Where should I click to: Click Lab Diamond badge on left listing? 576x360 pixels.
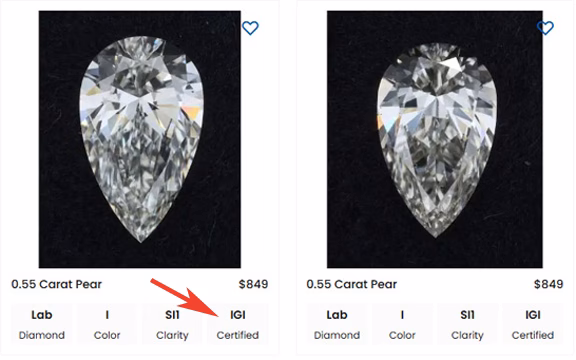pyautogui.click(x=42, y=324)
